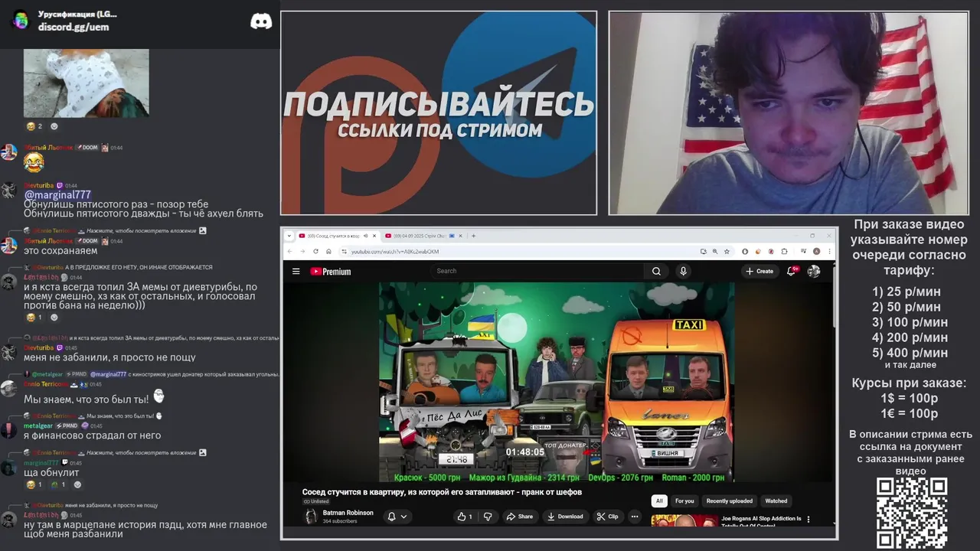Click the browser address bar URL
This screenshot has height=551, width=980.
click(395, 251)
